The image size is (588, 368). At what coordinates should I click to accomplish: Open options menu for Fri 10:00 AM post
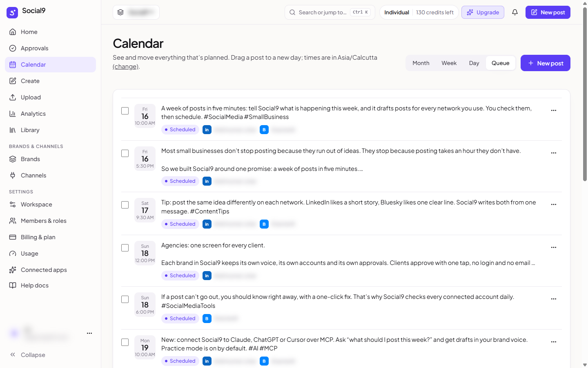pos(554,110)
